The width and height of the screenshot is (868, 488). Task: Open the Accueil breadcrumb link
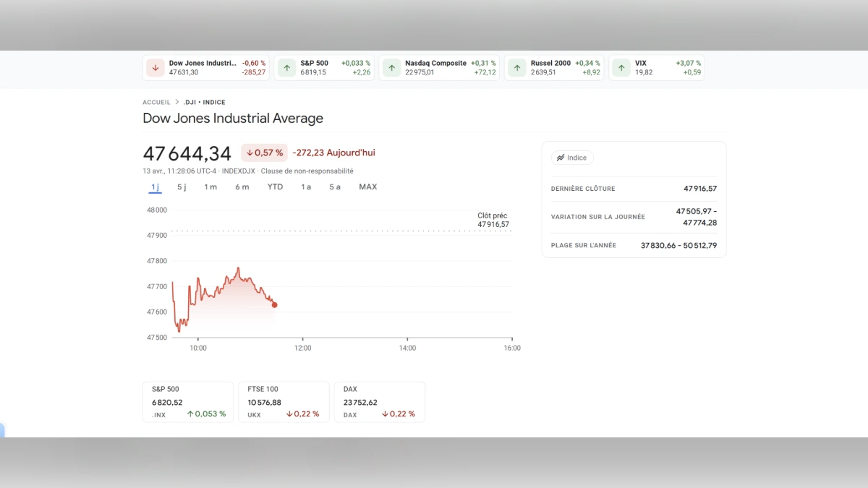pyautogui.click(x=156, y=103)
